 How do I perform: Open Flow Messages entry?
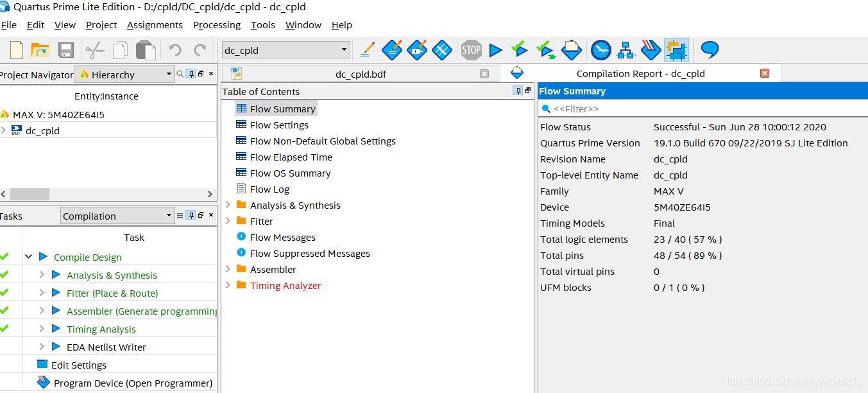pos(283,237)
